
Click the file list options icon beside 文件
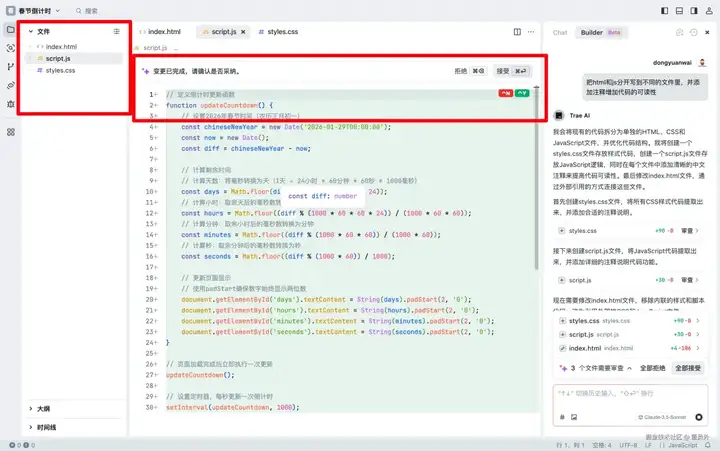(x=117, y=31)
